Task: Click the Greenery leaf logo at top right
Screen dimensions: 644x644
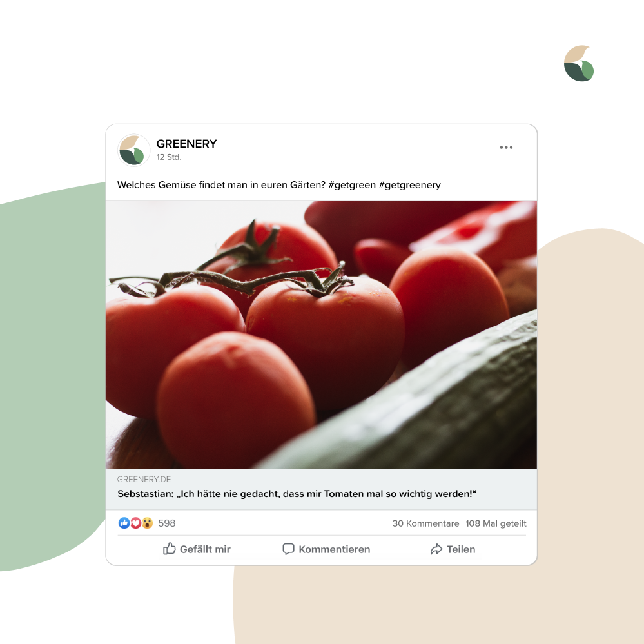Action: tap(579, 63)
